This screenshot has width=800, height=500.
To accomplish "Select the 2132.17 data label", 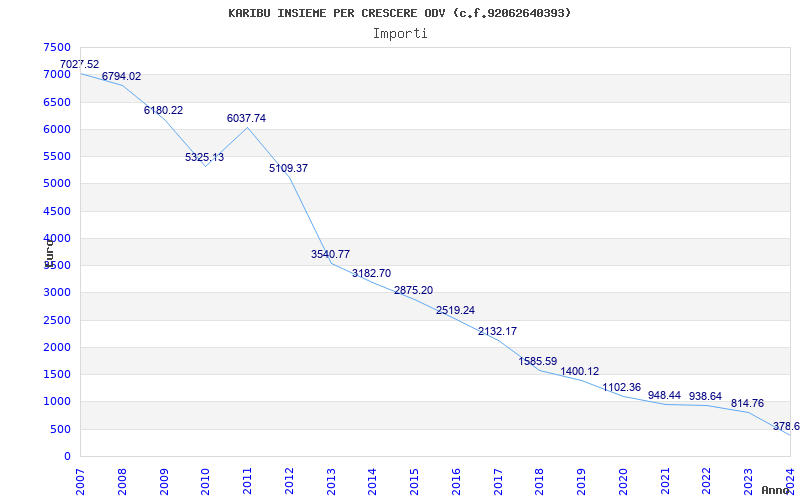I will [x=497, y=332].
